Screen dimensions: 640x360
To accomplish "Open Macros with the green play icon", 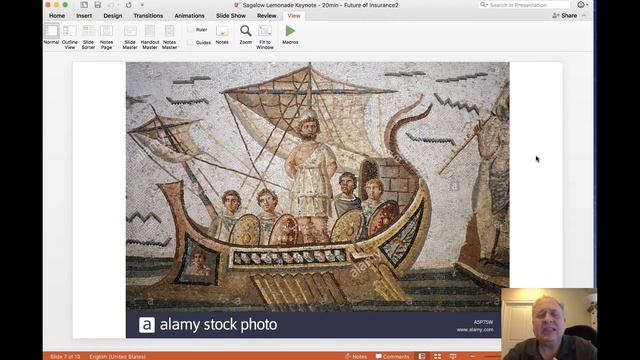I will click(290, 34).
